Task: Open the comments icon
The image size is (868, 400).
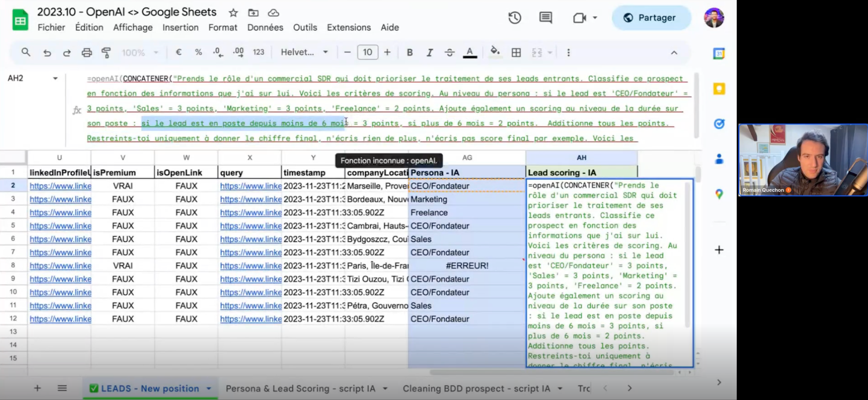Action: pos(546,18)
